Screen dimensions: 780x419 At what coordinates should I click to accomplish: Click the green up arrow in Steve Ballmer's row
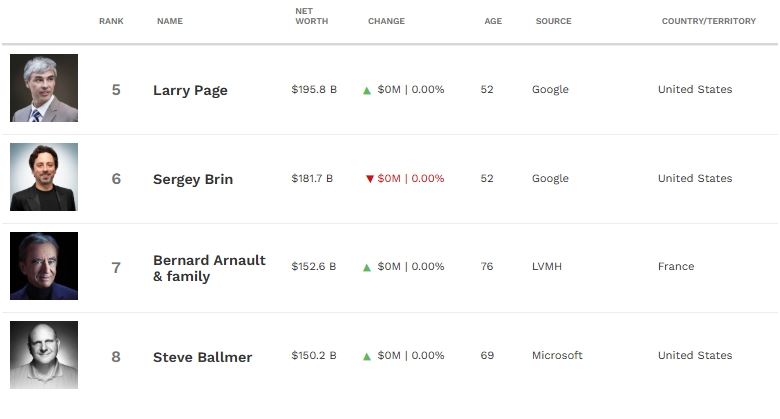click(367, 356)
